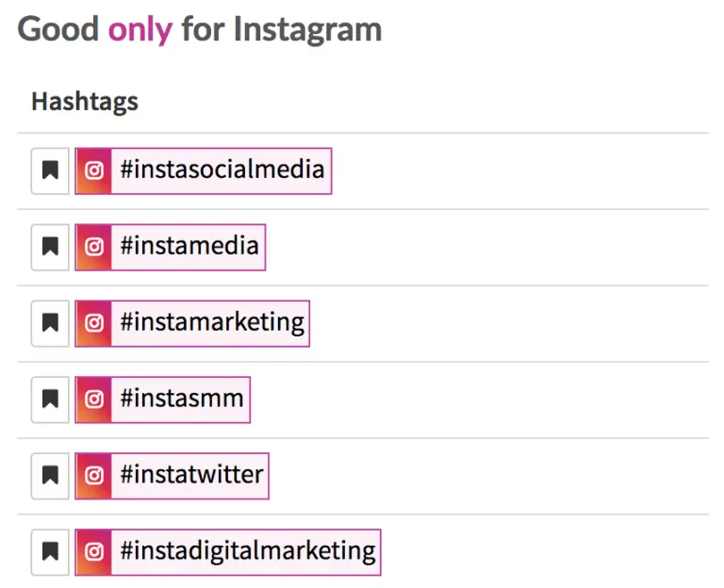Bookmark the #instasocialmedia hashtag
The height and width of the screenshot is (588, 724).
(50, 171)
